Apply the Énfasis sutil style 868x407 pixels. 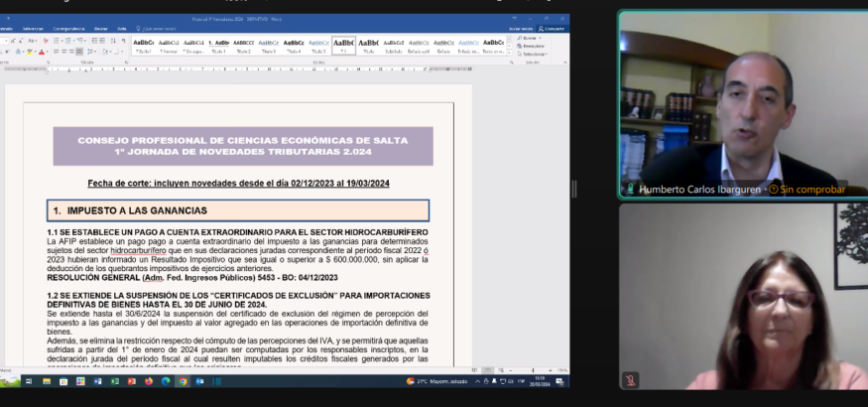point(419,46)
